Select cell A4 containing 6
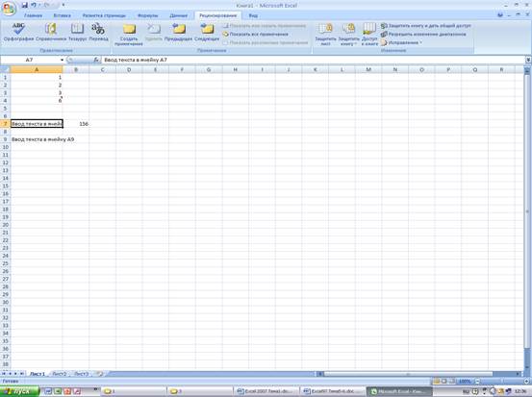 click(x=37, y=101)
